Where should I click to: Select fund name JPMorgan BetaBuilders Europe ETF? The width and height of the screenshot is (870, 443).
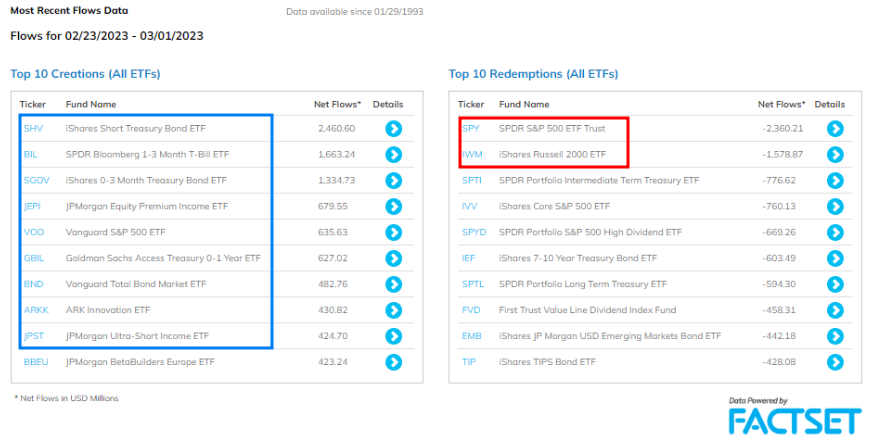(x=140, y=362)
